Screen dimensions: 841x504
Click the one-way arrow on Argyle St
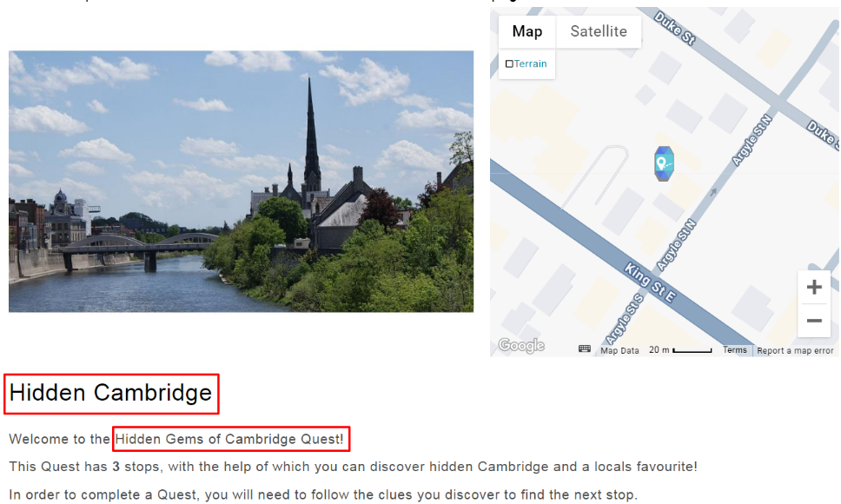click(x=712, y=192)
